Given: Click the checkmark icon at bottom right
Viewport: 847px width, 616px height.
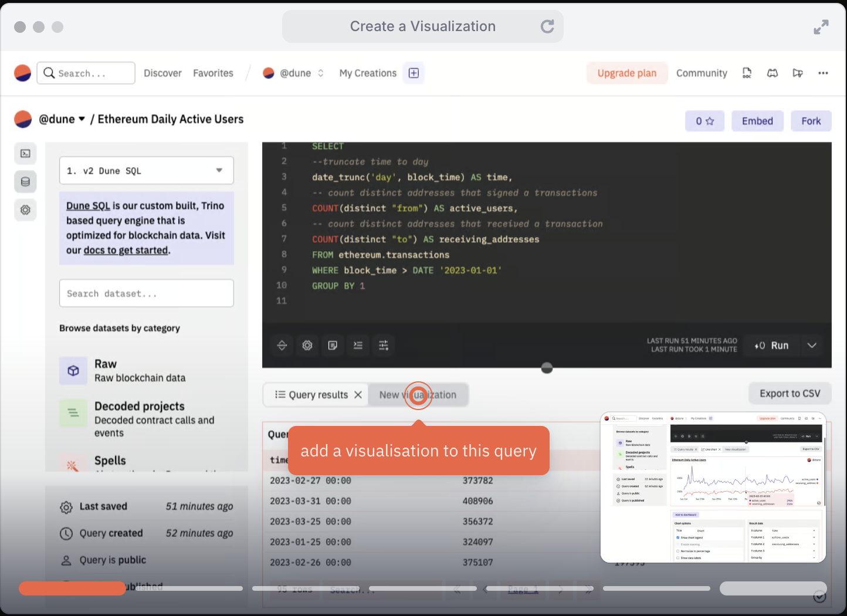Looking at the screenshot, I should (x=820, y=597).
